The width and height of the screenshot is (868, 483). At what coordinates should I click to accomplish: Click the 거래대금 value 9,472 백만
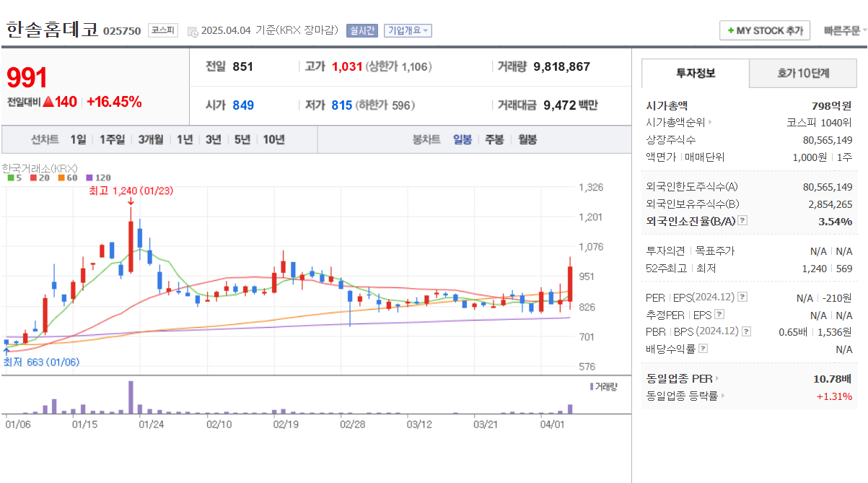coord(570,105)
